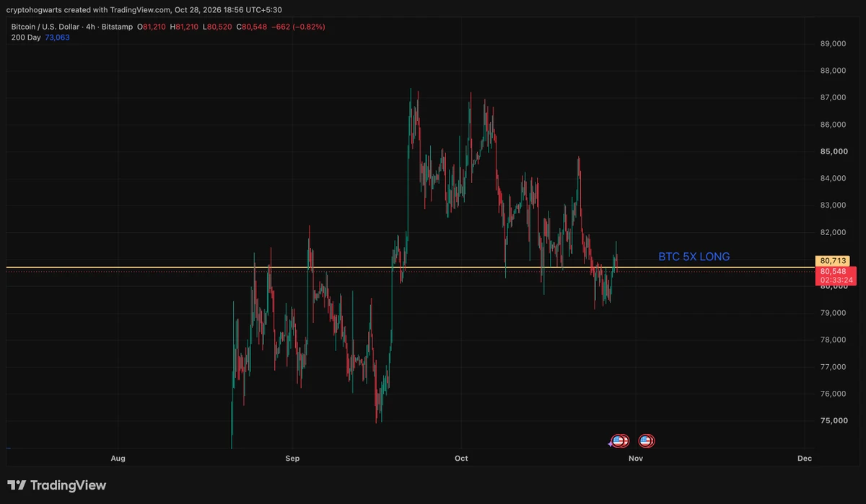866x504 pixels.
Task: Select the 'BTC 5X LONG' text label
Action: tap(694, 257)
